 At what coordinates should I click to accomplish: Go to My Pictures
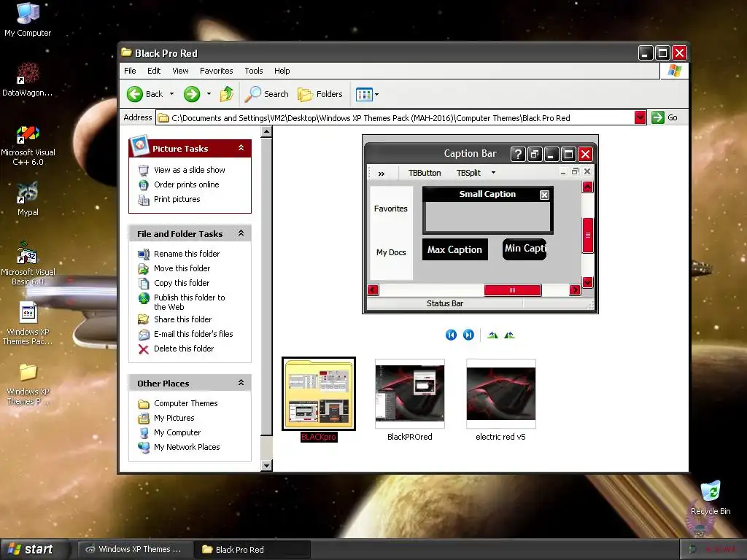pyautogui.click(x=174, y=418)
